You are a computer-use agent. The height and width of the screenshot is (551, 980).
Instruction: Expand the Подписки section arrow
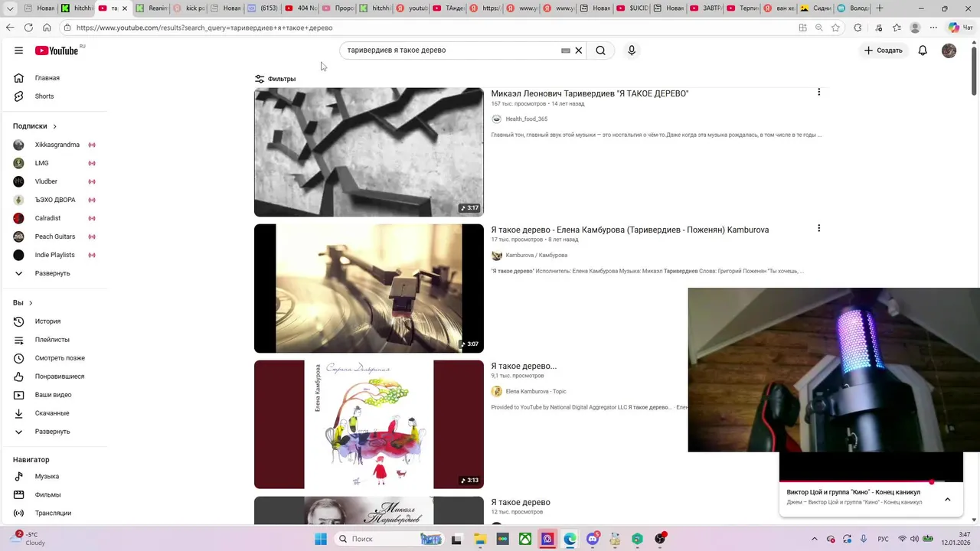(55, 126)
